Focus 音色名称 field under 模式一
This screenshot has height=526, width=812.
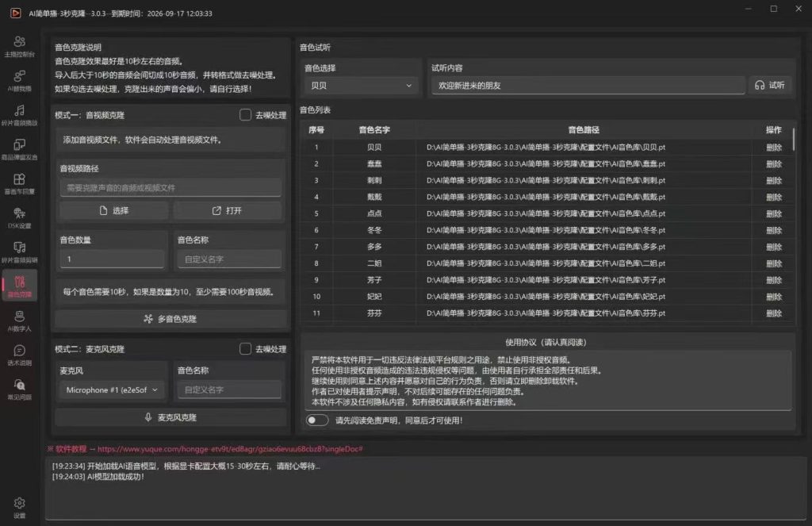coord(229,259)
